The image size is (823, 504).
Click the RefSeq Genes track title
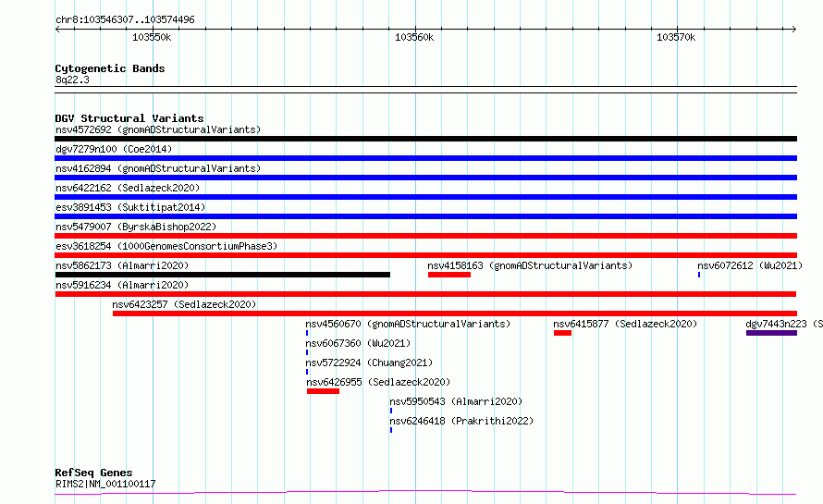tap(93, 473)
